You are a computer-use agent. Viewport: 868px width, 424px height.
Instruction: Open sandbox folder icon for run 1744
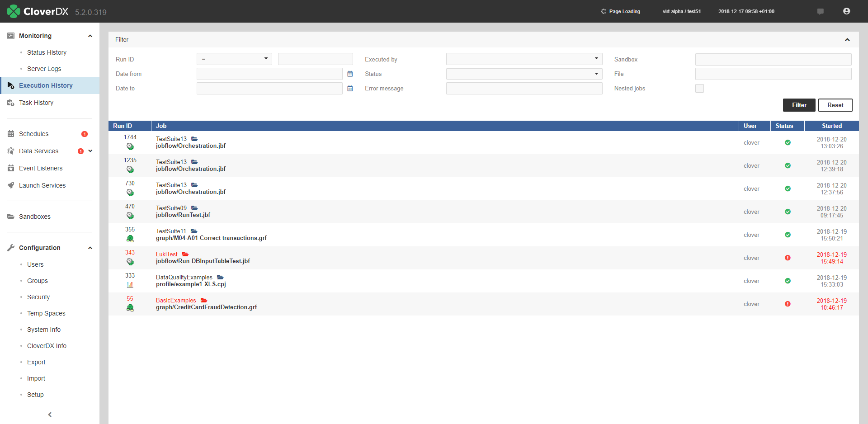click(194, 139)
